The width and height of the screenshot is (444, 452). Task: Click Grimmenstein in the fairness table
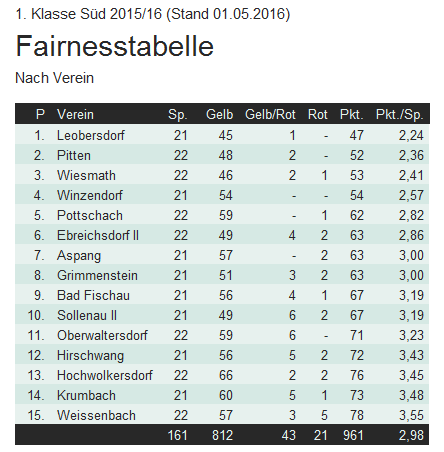click(x=97, y=275)
